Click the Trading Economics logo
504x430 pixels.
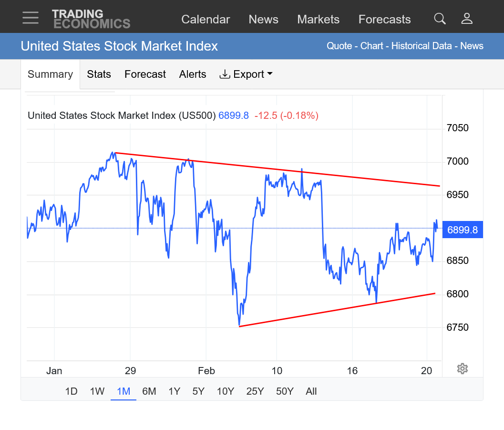click(x=91, y=19)
